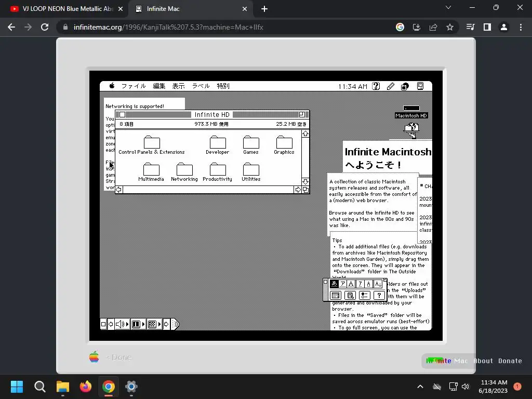Select the Outside World network folder icon
This screenshot has width=532, height=399.
point(411,130)
